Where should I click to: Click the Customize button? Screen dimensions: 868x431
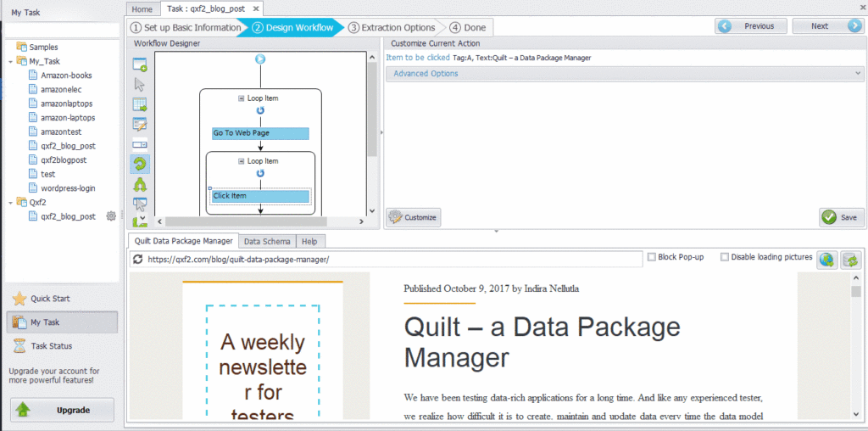point(413,218)
